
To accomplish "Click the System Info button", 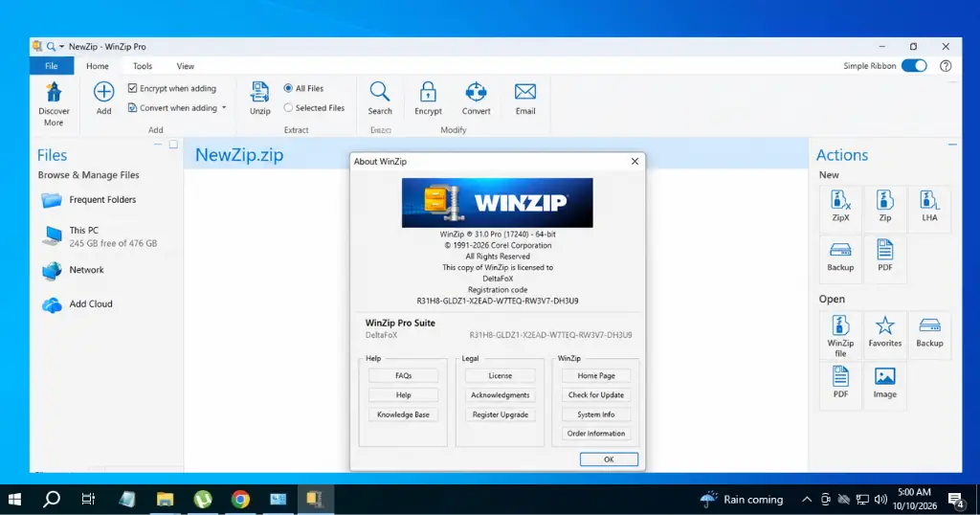I will [595, 414].
